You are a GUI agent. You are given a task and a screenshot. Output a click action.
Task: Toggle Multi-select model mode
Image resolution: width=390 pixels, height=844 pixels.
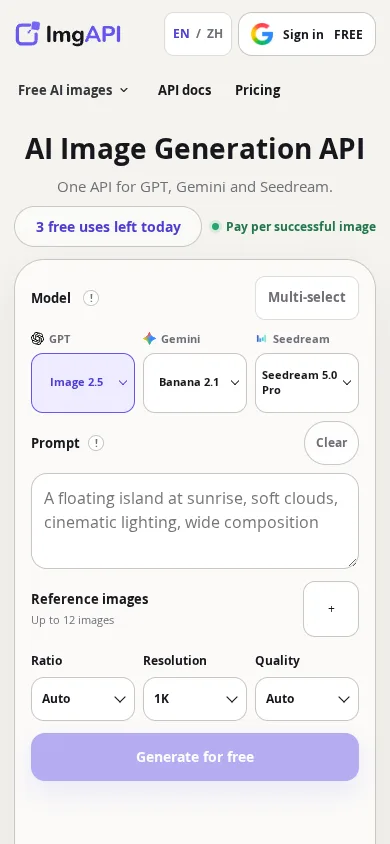pyautogui.click(x=307, y=298)
